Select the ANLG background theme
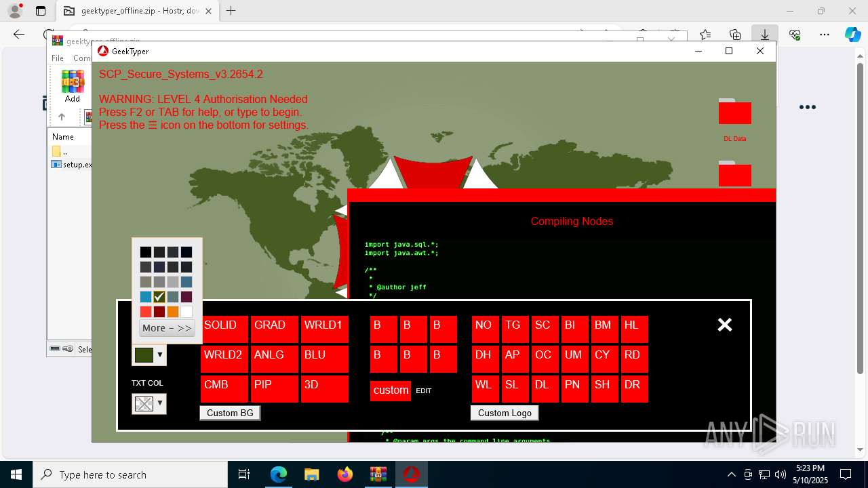The height and width of the screenshot is (488, 868). pos(274,359)
